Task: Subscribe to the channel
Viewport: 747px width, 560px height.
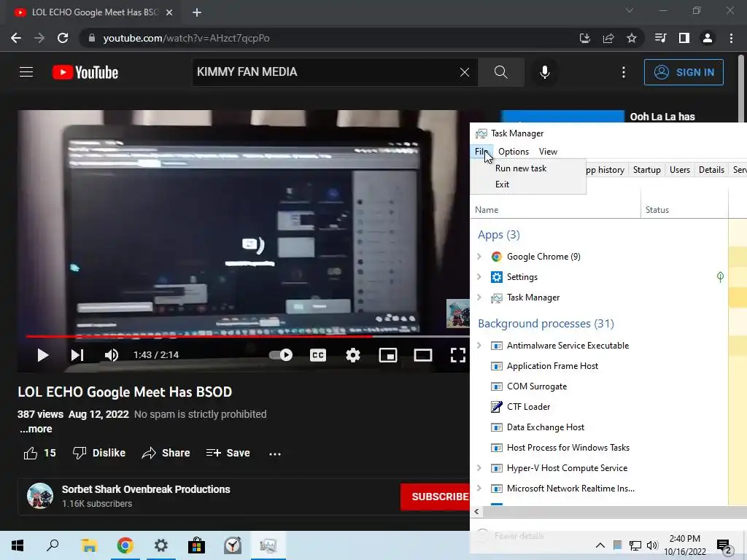Action: (435, 497)
